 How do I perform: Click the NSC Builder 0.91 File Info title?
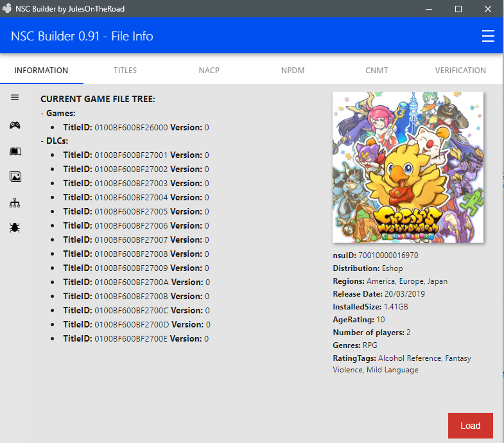click(x=82, y=36)
